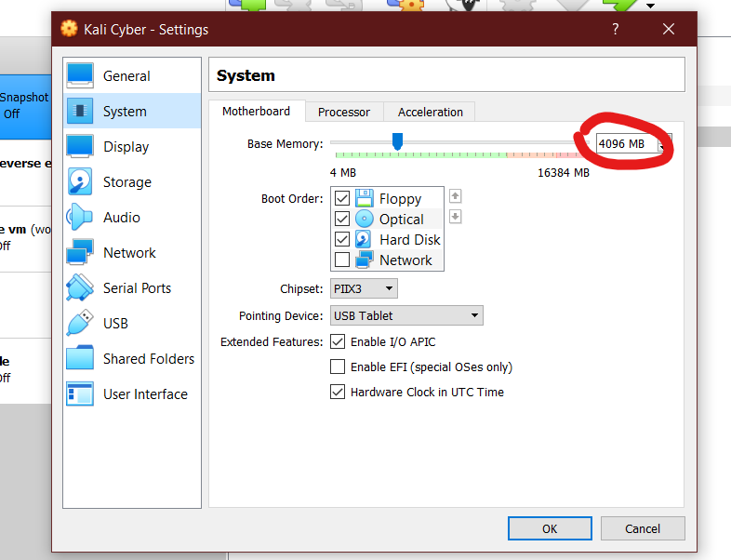Viewport: 731px width, 560px height.
Task: Select User Interface in settings list
Action: (132, 394)
